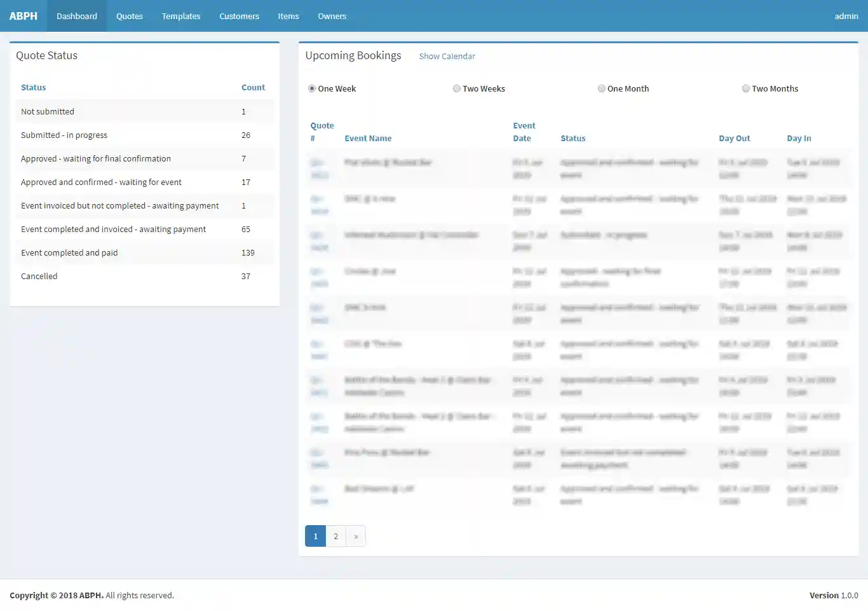Choose the One Month radio button
This screenshot has height=611, width=868.
pos(602,88)
